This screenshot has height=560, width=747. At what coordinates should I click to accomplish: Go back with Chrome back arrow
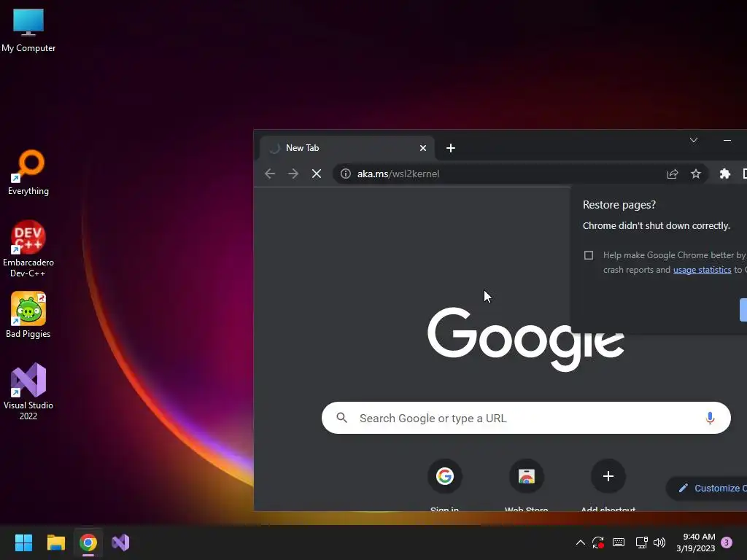(x=270, y=174)
